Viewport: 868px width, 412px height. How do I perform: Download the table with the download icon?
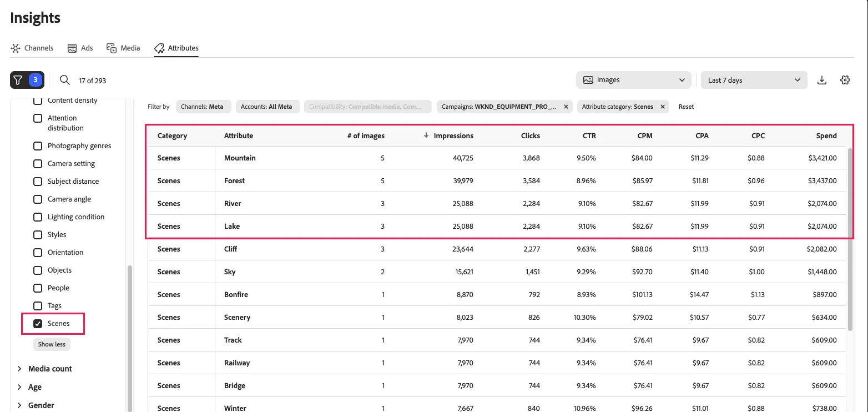click(822, 80)
